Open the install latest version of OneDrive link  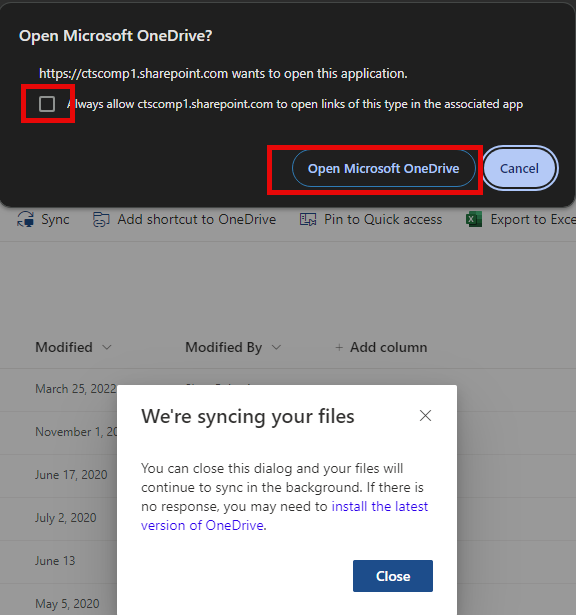coord(284,516)
